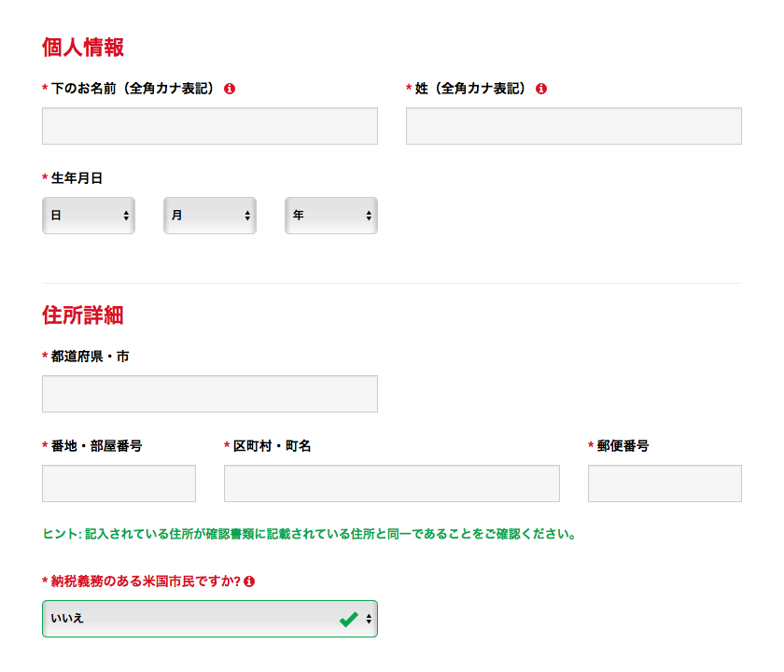Focus the 都道府県・市 input field
The height and width of the screenshot is (672, 784).
[210, 394]
